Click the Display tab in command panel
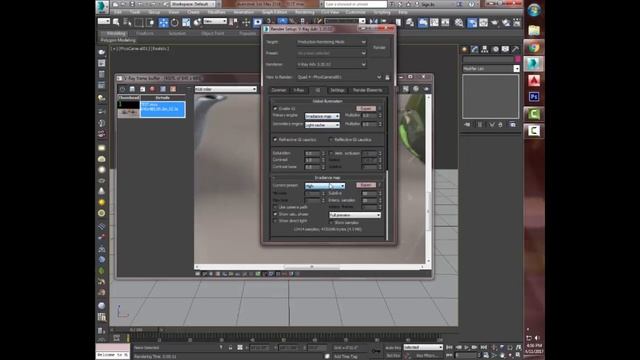This screenshot has width=640, height=360. click(505, 49)
